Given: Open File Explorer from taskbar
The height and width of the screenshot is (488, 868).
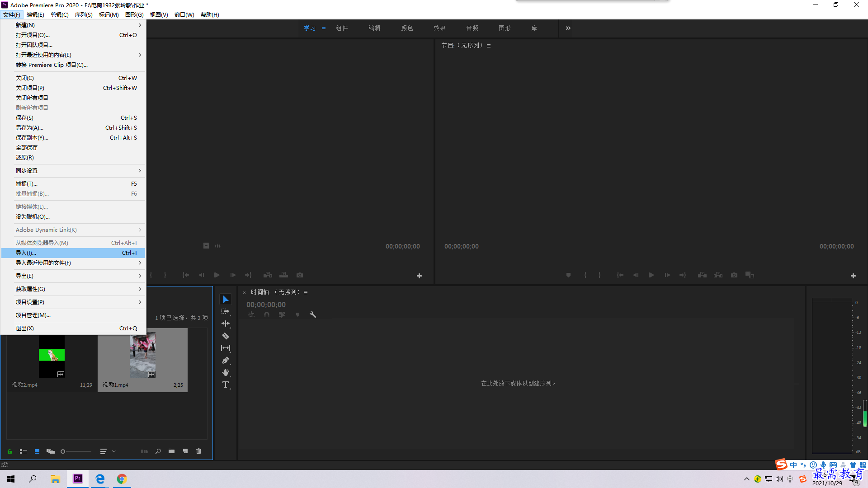Looking at the screenshot, I should [x=55, y=479].
